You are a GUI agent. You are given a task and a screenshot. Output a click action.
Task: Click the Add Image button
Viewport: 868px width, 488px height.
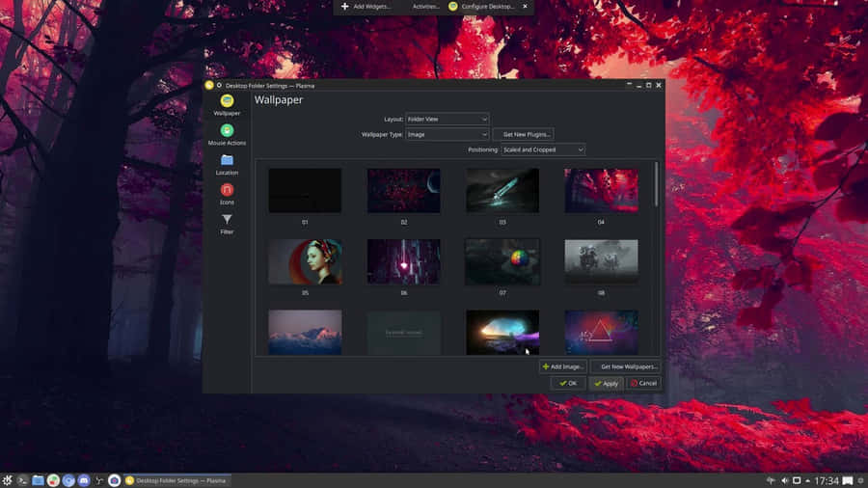[562, 366]
